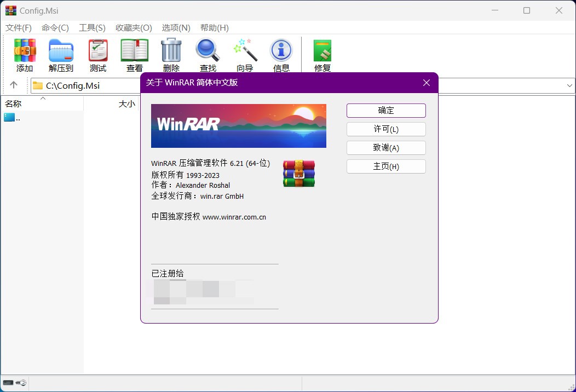Minimize the Config.Msi WinRAR window
576x392 pixels.
tap(495, 10)
